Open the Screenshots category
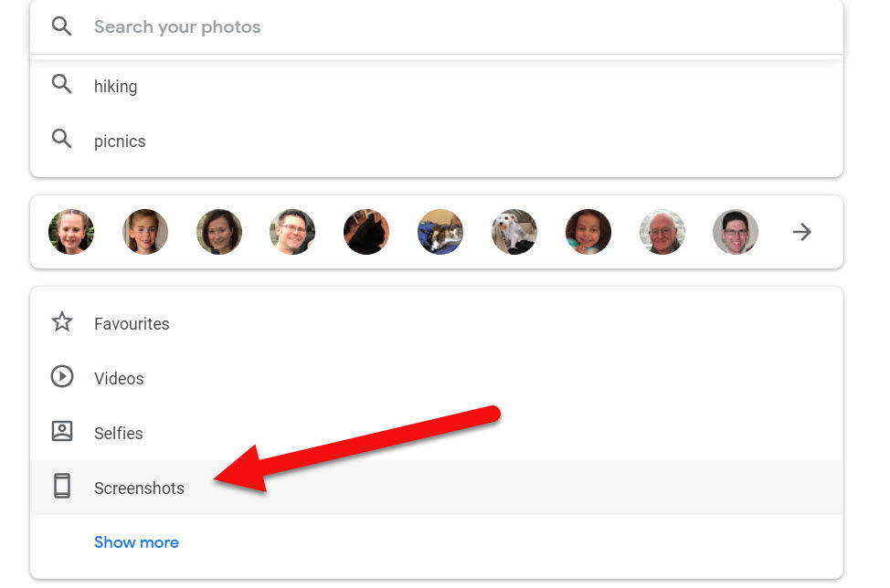The height and width of the screenshot is (588, 890). click(139, 488)
